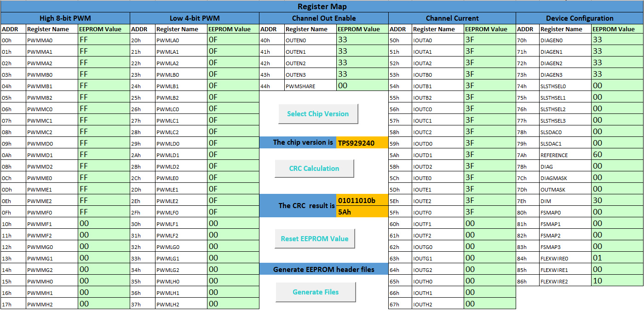The width and height of the screenshot is (644, 311).
Task: Select the Register Map title bar
Action: [x=322, y=6]
